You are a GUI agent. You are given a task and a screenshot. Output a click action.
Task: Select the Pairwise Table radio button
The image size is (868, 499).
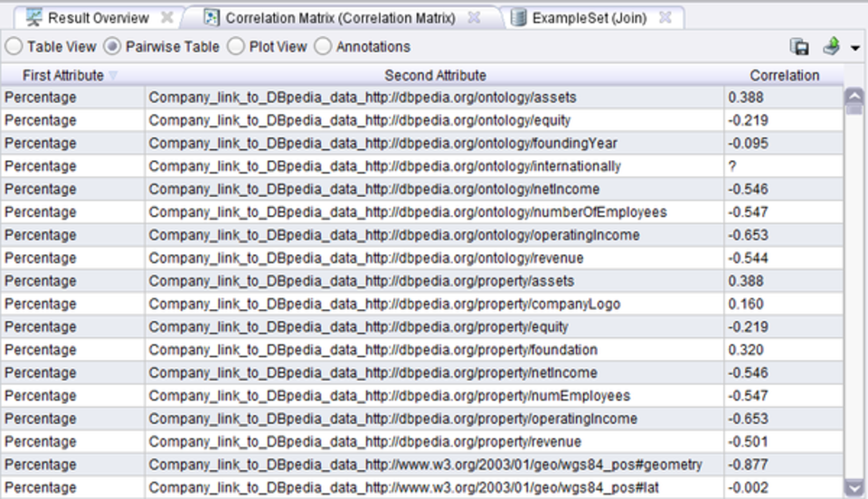[112, 46]
